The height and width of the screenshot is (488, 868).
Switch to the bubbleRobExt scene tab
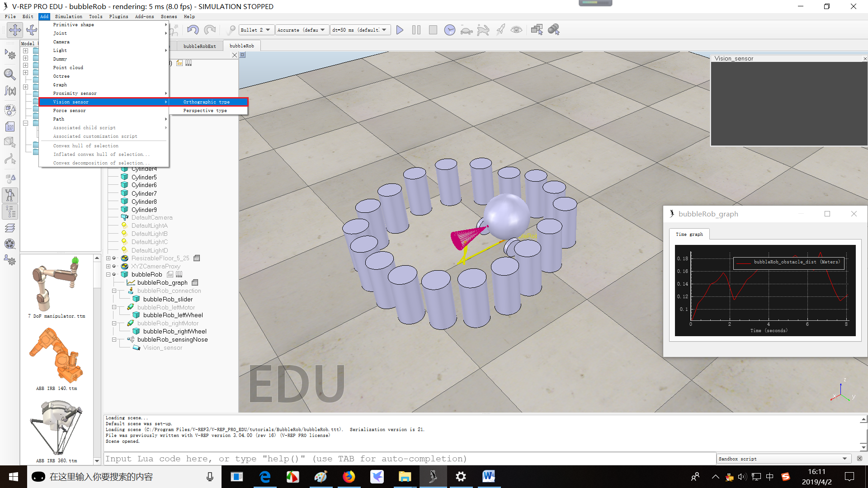pos(199,46)
